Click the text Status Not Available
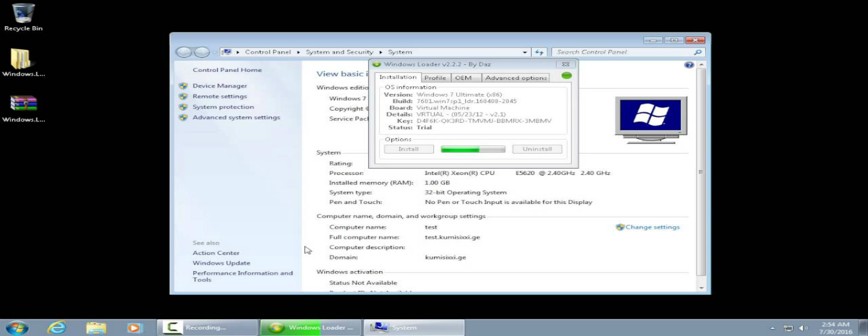Viewport: 868px width, 336px height. click(x=363, y=283)
